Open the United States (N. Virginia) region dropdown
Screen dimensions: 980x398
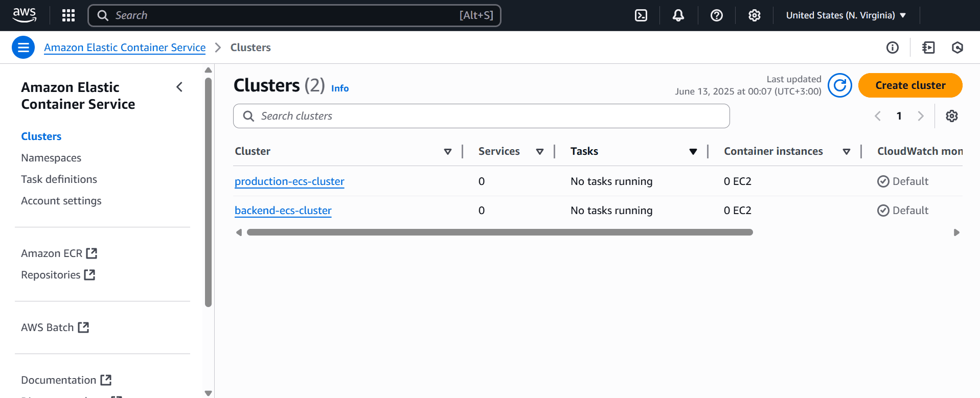pos(846,15)
